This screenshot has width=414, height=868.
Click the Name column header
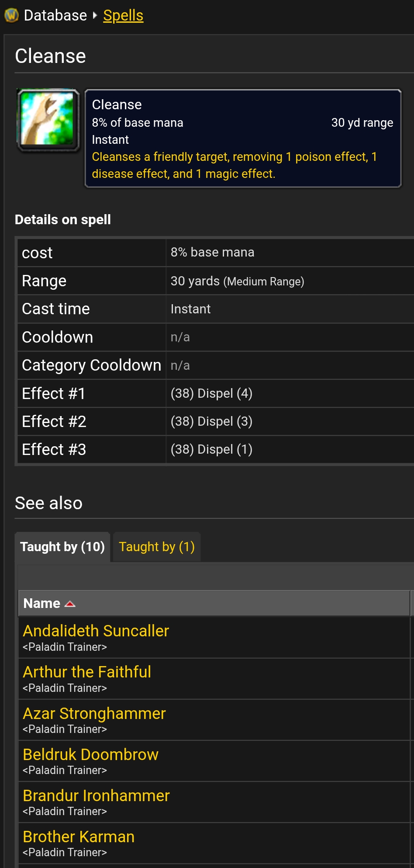214,604
